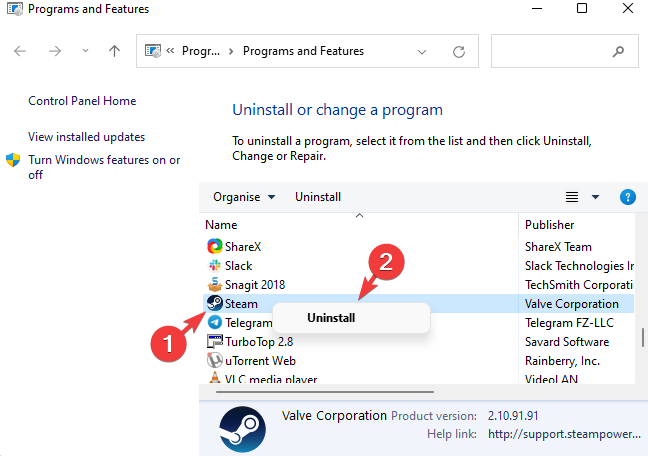Select the Telegram icon in list
The width and height of the screenshot is (648, 456).
coord(214,322)
